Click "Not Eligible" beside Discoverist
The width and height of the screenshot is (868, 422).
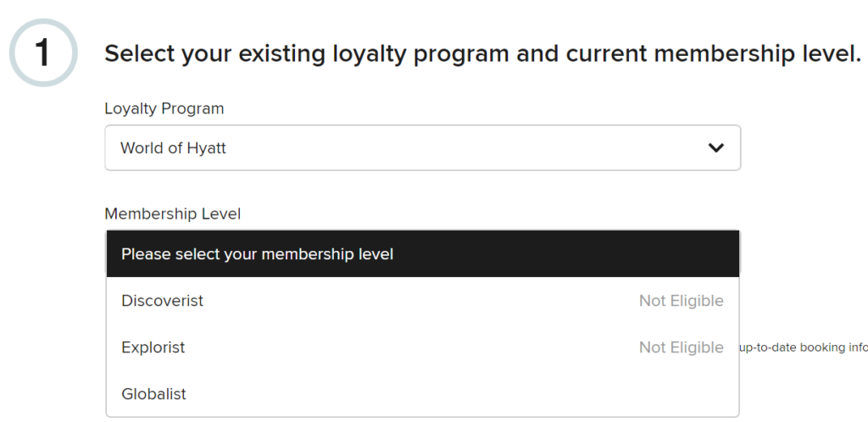click(681, 301)
